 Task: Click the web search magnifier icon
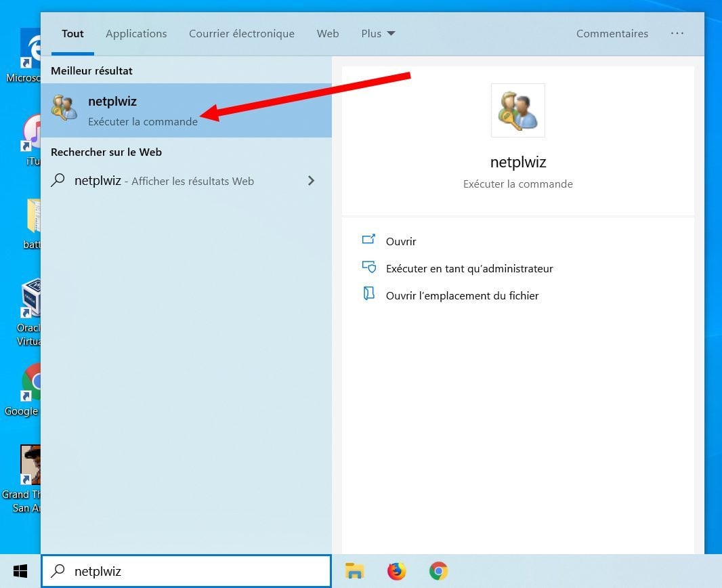(x=59, y=181)
